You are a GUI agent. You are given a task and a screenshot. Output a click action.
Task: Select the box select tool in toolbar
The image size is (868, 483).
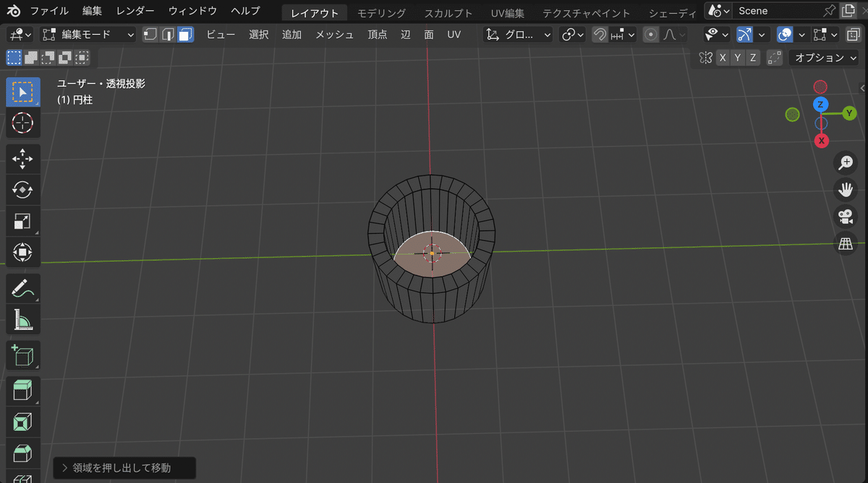click(23, 92)
